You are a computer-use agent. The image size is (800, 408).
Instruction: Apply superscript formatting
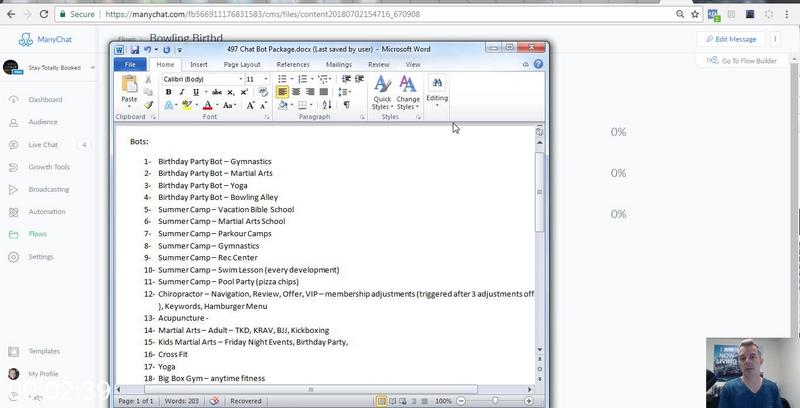click(244, 92)
